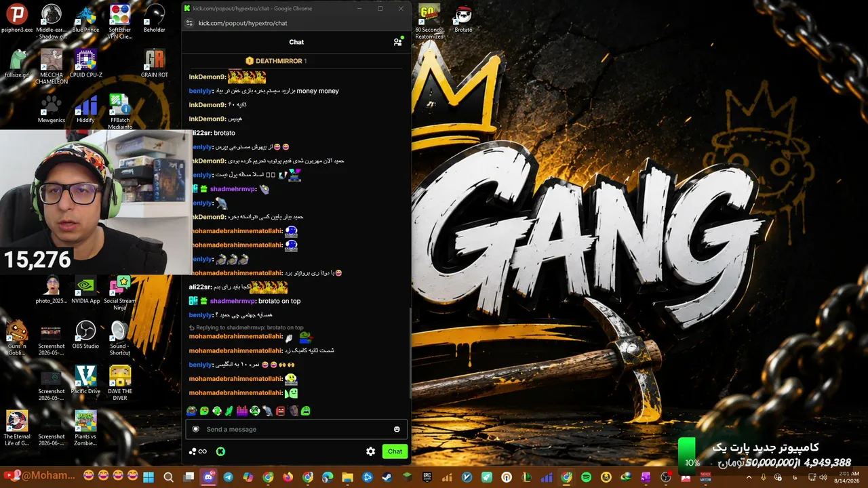Open OneNote from taskbar
Image resolution: width=868 pixels, height=488 pixels.
coord(646,477)
